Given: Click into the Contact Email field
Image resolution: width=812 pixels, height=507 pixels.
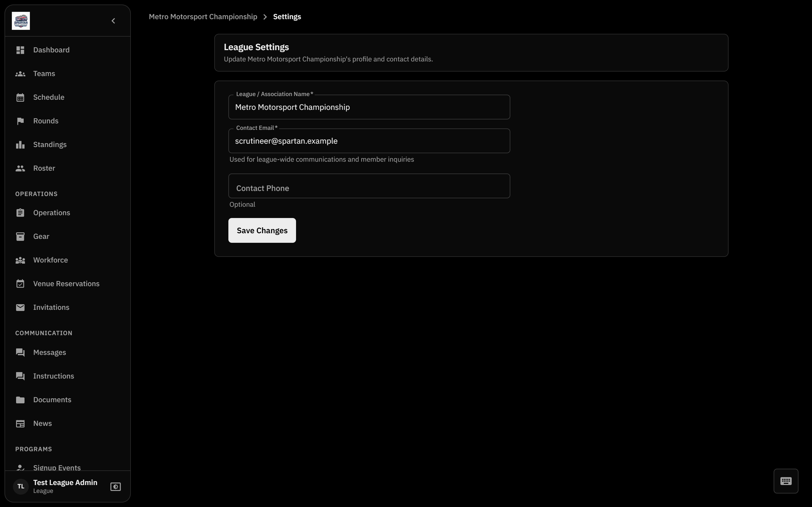Looking at the screenshot, I should click(369, 141).
